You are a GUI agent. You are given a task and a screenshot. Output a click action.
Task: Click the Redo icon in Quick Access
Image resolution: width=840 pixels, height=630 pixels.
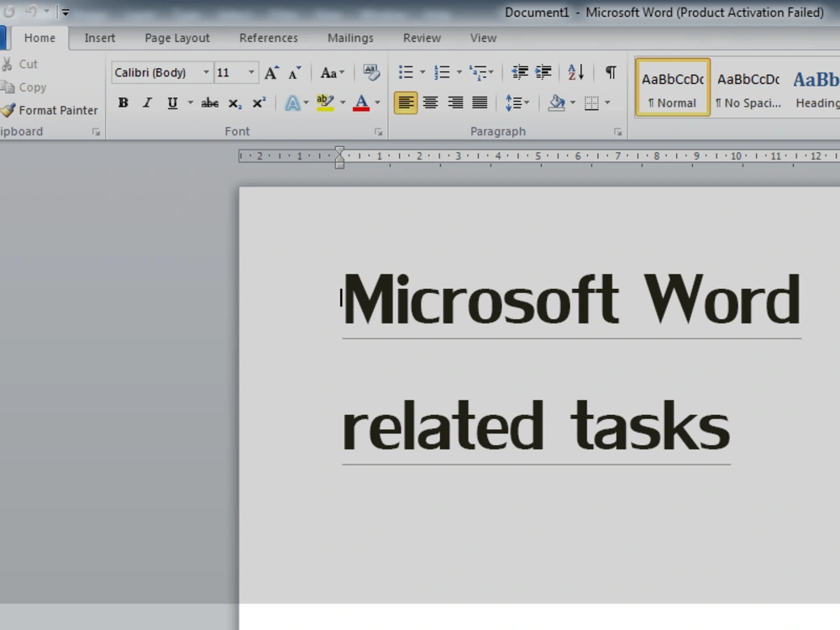[9, 11]
